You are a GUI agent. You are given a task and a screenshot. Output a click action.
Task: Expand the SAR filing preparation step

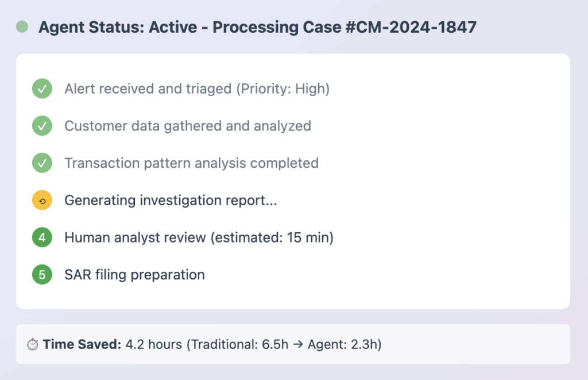135,274
